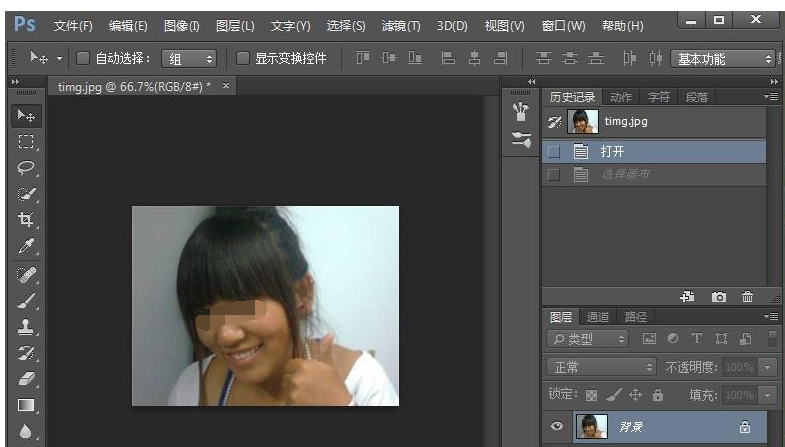Toggle lock image pixels brush icon

pos(613,395)
